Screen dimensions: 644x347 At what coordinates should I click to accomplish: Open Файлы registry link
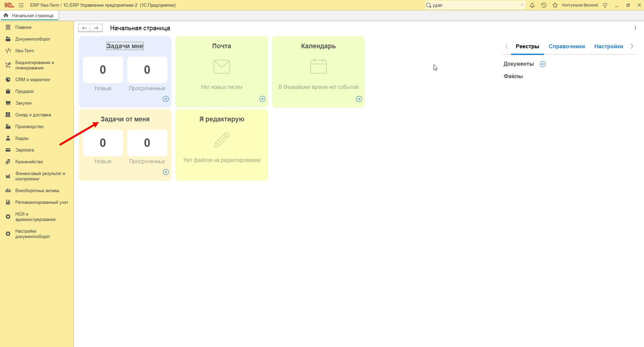click(x=513, y=76)
